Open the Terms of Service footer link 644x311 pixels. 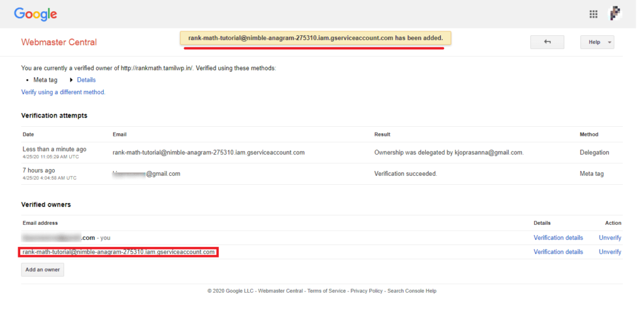click(326, 291)
